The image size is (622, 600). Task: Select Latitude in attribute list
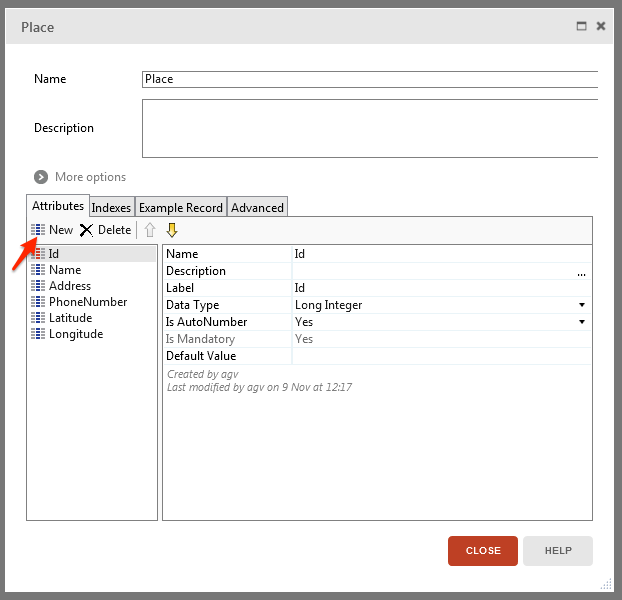tap(71, 318)
